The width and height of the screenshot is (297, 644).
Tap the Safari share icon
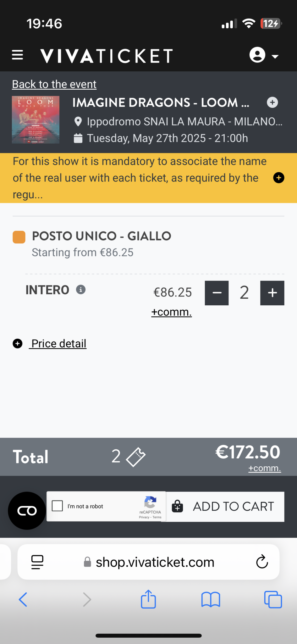click(x=148, y=599)
